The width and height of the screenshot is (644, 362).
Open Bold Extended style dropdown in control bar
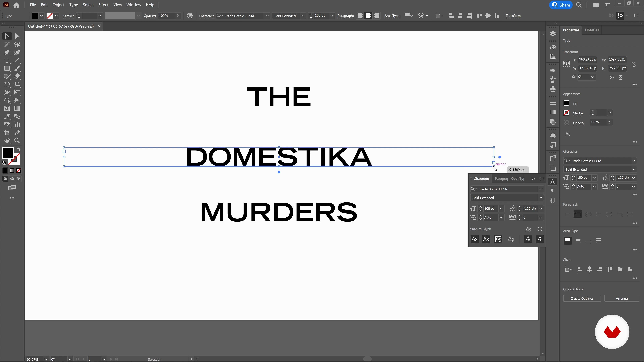click(x=303, y=16)
